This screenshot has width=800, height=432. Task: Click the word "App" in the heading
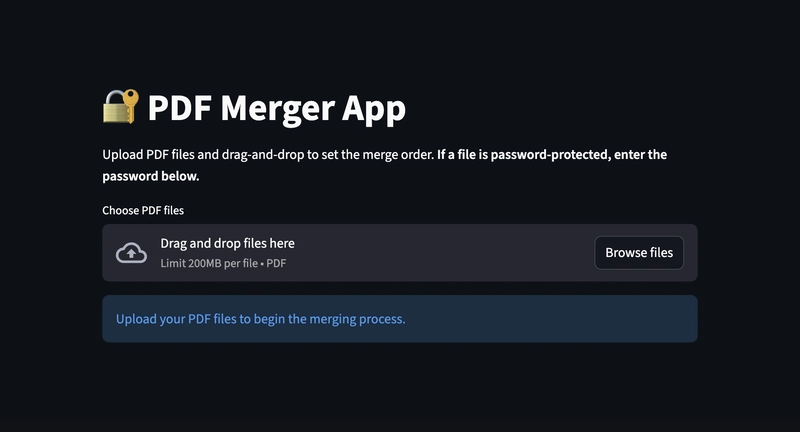point(377,108)
